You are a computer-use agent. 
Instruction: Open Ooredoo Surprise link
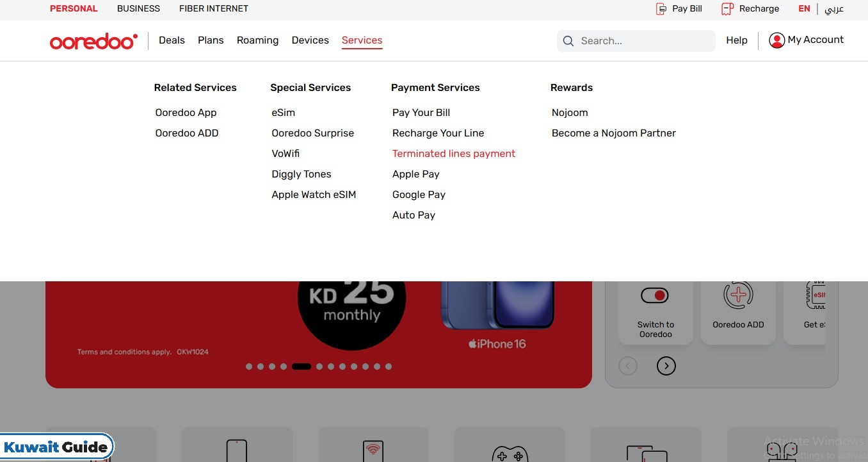click(x=312, y=133)
